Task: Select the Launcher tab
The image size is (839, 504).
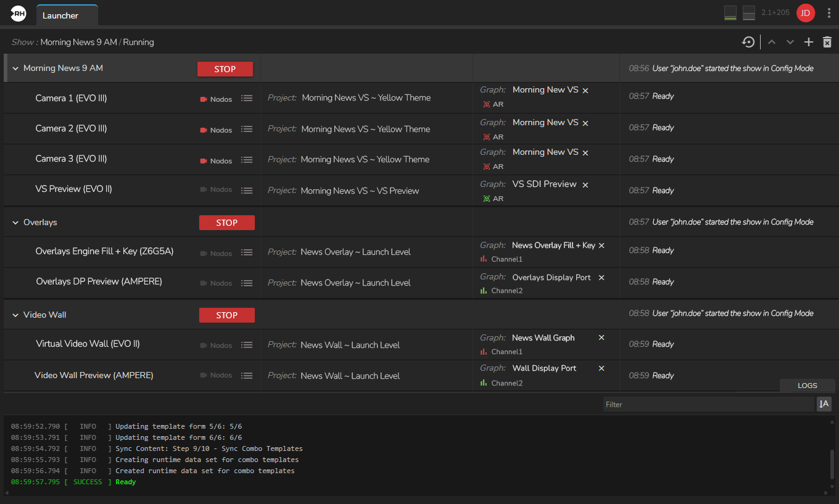Action: (60, 15)
